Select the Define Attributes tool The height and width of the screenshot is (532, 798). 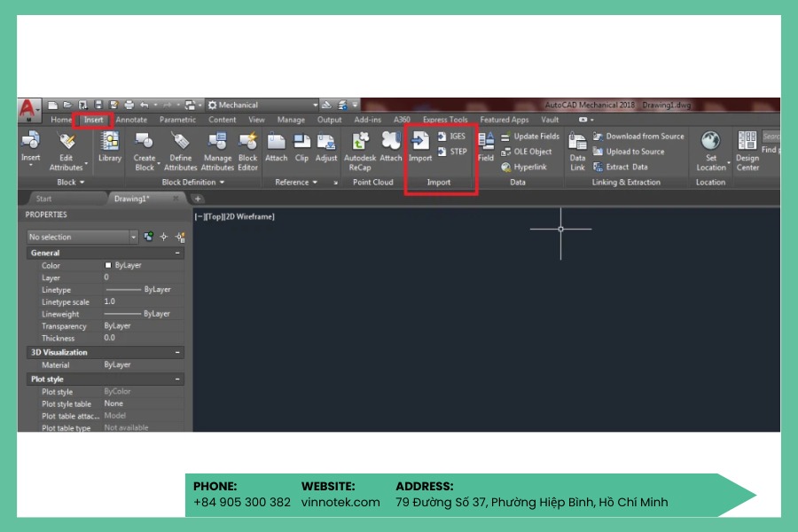(x=180, y=152)
